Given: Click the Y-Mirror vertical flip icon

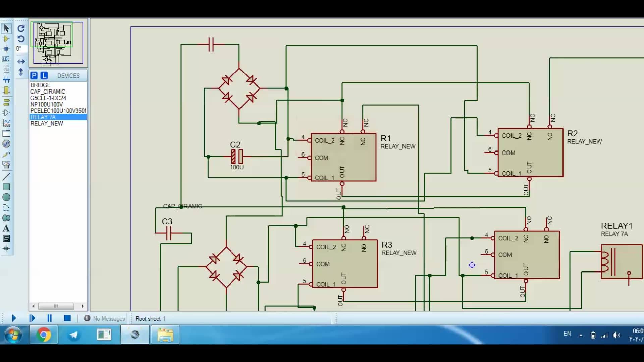Looking at the screenshot, I should (21, 72).
